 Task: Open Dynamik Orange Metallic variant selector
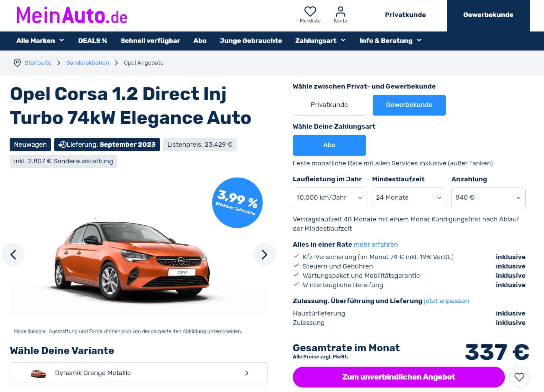139,373
